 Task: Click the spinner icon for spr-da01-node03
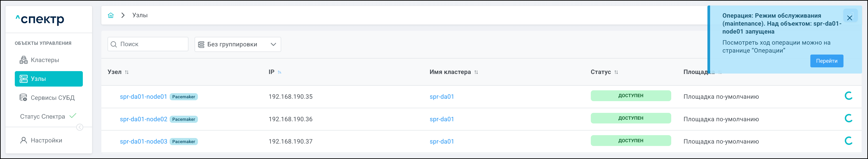coord(848,141)
